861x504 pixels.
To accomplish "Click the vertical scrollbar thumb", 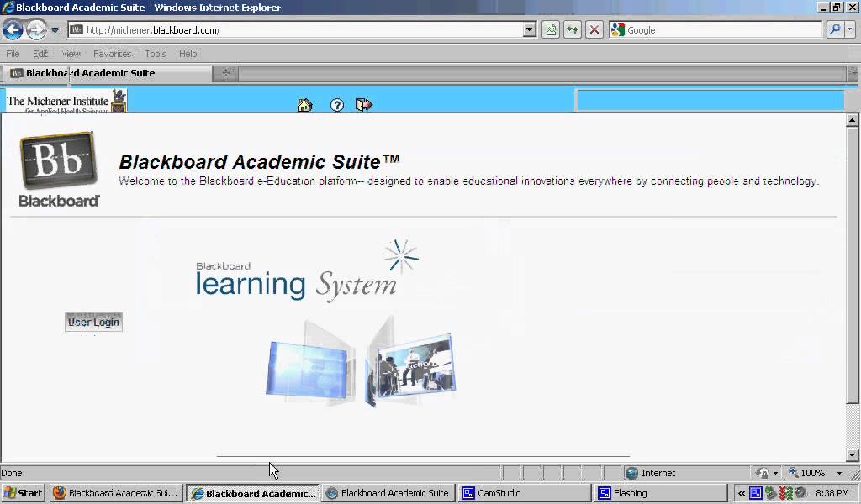I will [852, 265].
